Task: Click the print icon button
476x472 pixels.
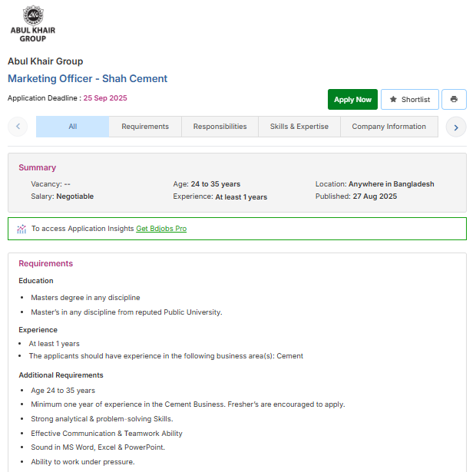Action: 454,100
